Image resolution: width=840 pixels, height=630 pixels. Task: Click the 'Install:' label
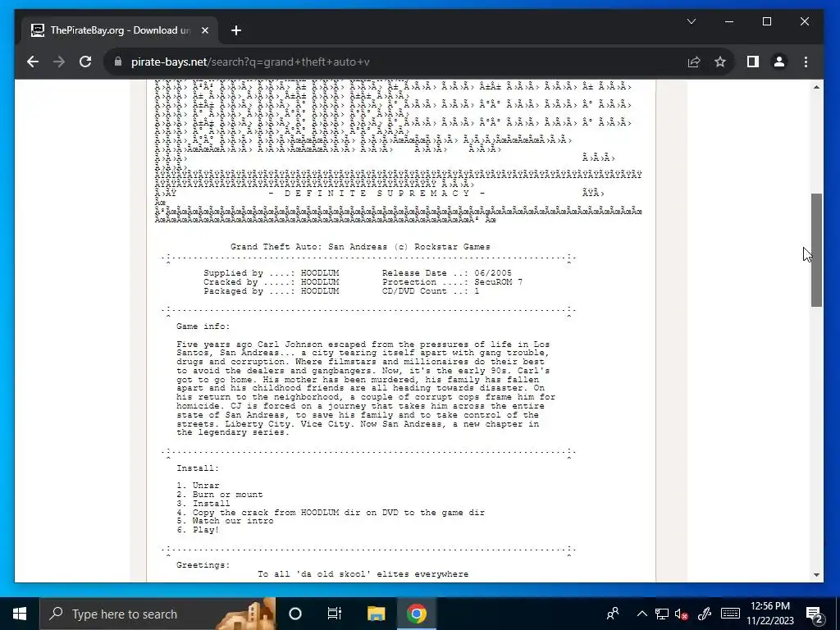tap(198, 468)
